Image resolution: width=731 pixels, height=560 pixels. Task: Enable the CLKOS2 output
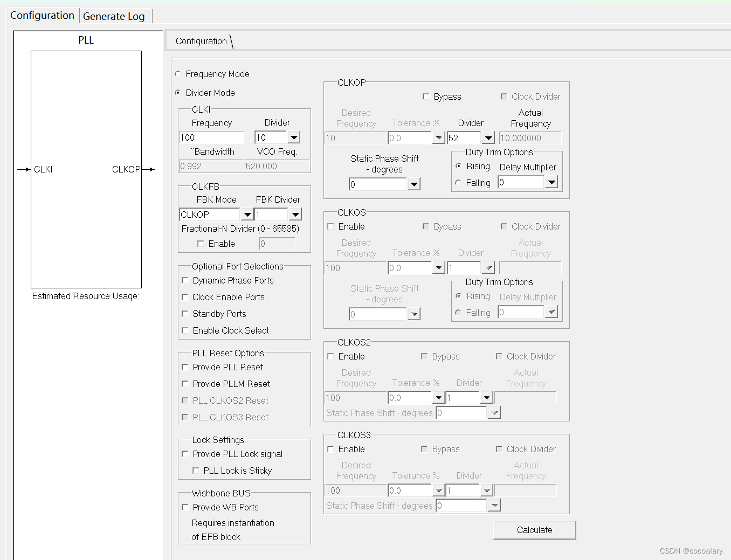coord(330,356)
